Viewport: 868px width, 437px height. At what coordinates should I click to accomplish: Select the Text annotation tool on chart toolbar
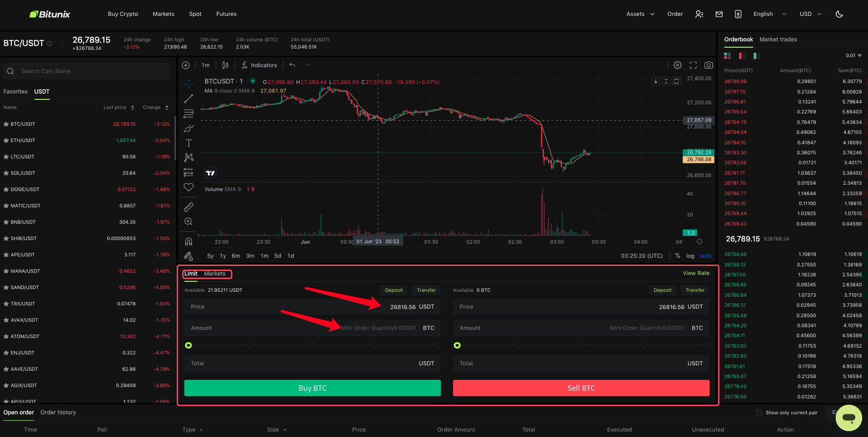(x=188, y=143)
